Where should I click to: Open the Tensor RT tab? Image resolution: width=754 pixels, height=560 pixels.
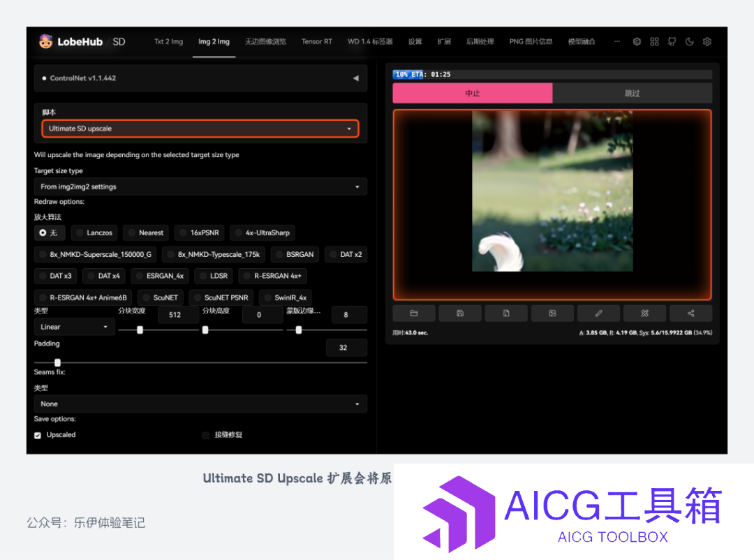[317, 42]
